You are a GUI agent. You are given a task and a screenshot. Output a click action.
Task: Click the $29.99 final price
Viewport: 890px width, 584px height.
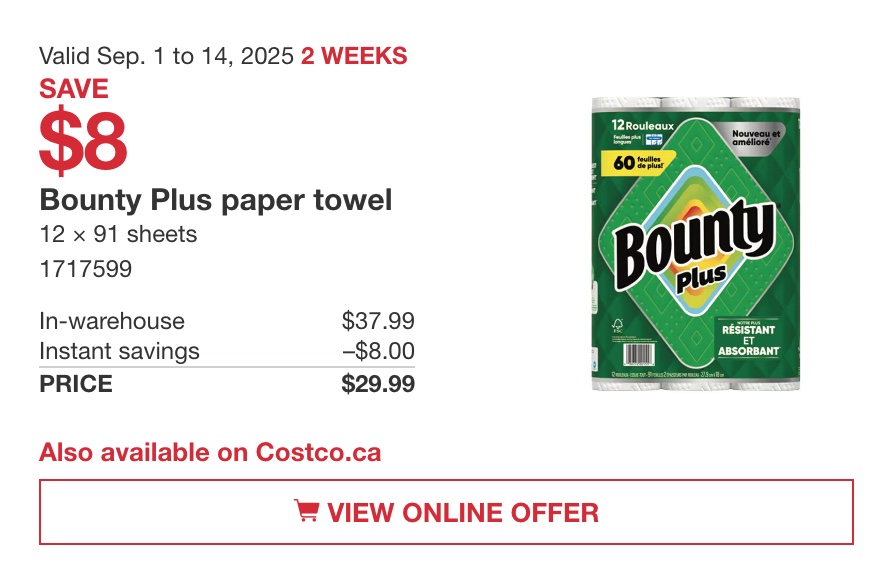click(x=378, y=384)
